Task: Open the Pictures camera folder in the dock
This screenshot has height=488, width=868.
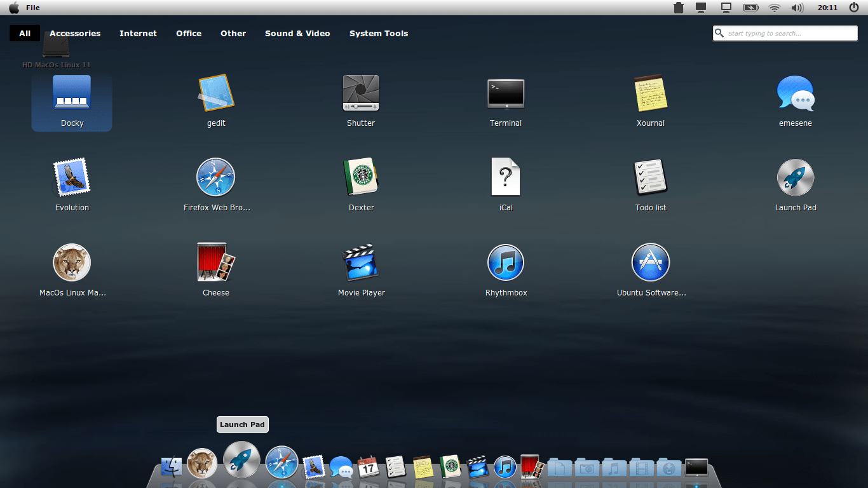Action: click(x=587, y=468)
